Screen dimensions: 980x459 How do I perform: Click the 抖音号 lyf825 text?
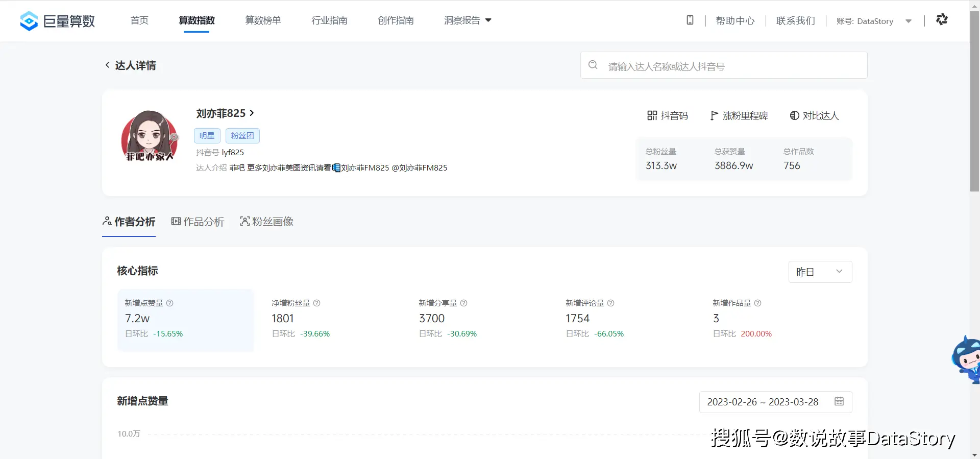220,152
